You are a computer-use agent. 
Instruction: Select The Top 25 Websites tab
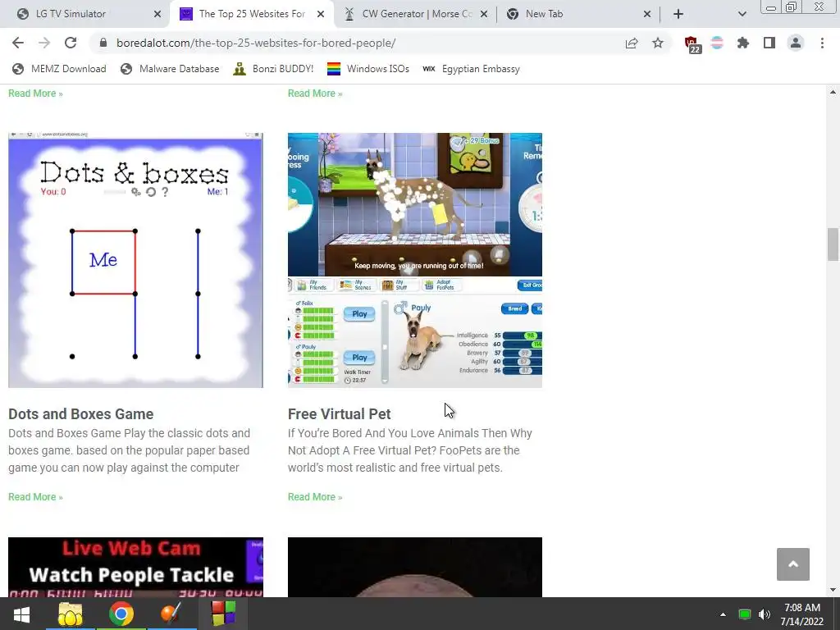pyautogui.click(x=252, y=14)
